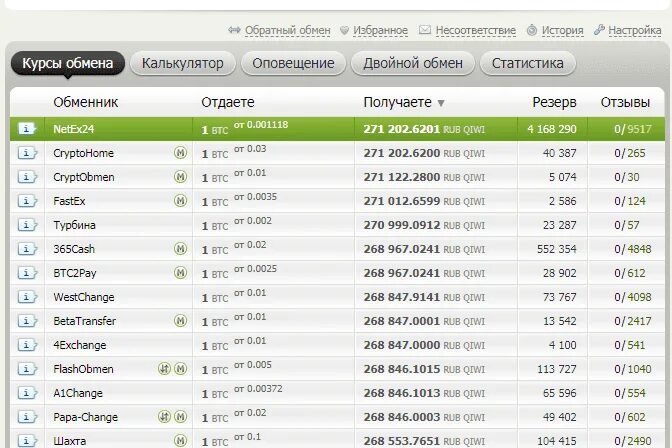The height and width of the screenshot is (448, 672).
Task: Click the Обратный обмен link
Action: [x=288, y=30]
